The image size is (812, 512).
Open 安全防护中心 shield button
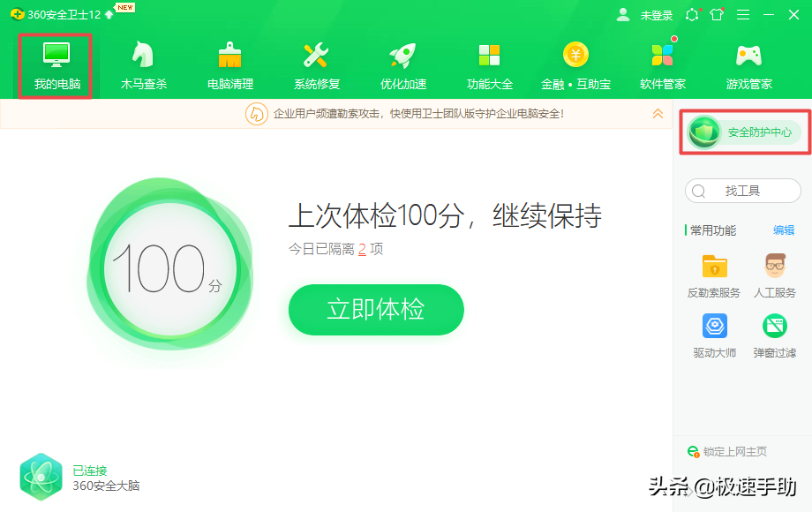point(744,132)
